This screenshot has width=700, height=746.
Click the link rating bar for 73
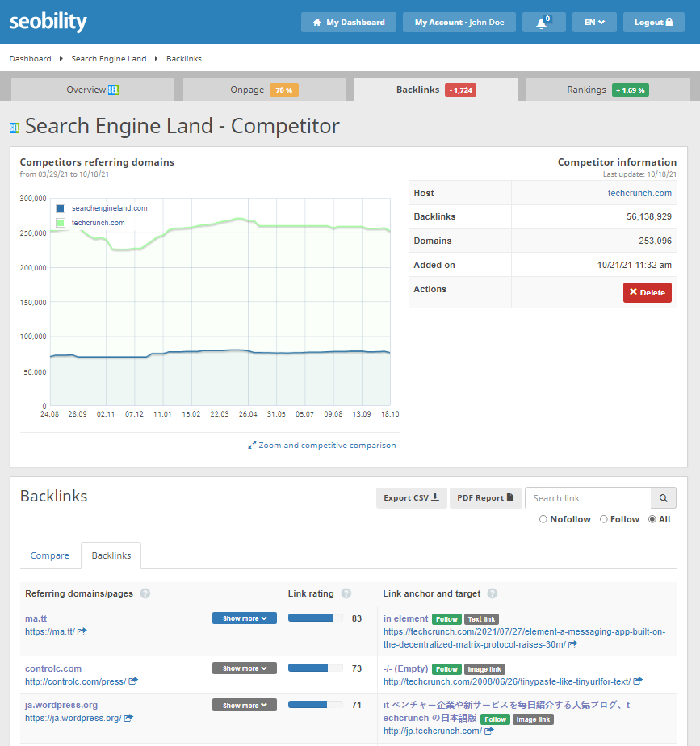(x=316, y=668)
